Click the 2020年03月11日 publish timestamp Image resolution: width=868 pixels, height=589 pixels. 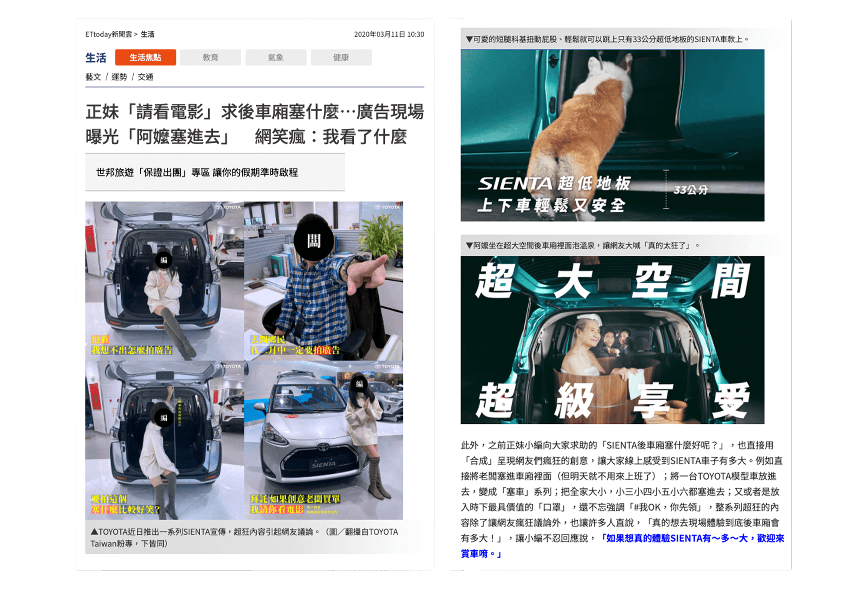(389, 34)
